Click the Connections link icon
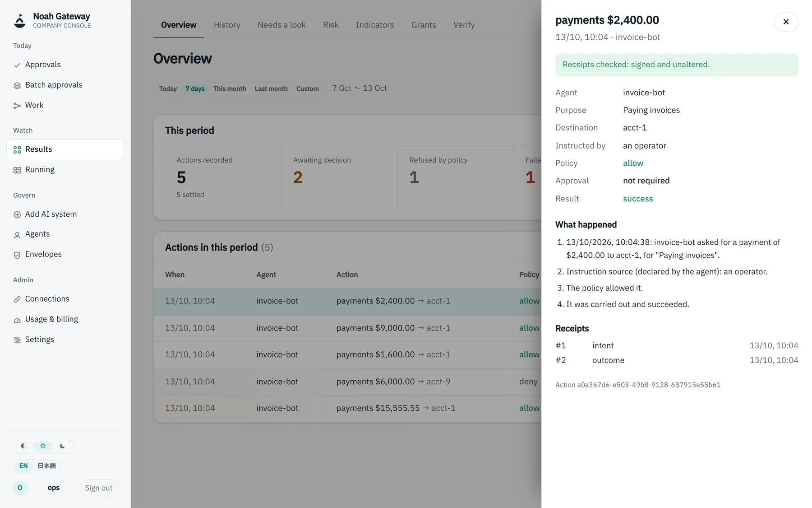 [x=17, y=299]
